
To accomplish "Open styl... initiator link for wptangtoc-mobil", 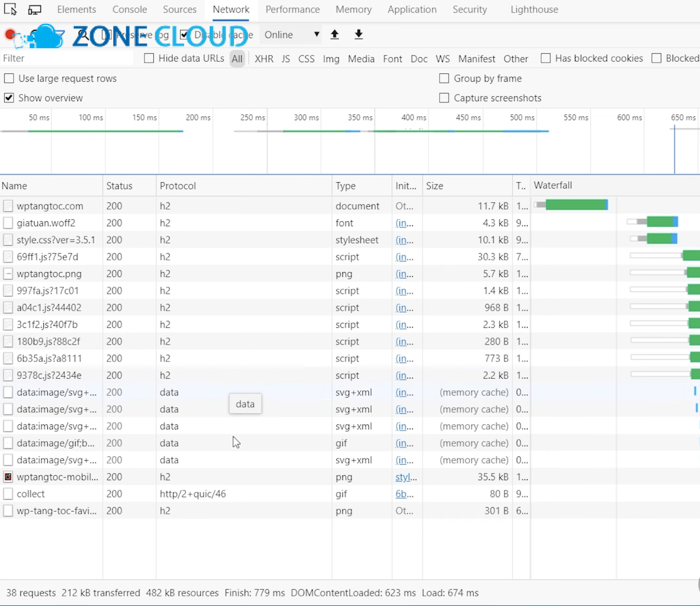I will tap(406, 477).
